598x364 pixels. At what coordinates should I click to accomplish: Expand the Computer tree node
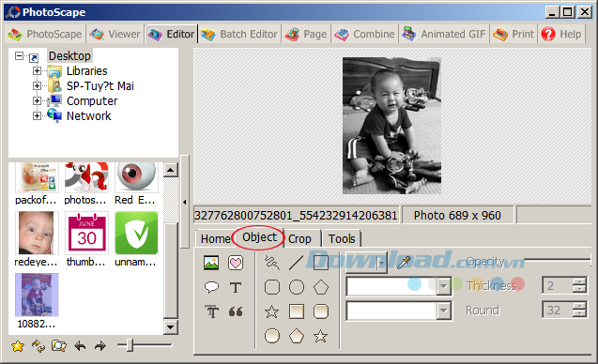(37, 101)
